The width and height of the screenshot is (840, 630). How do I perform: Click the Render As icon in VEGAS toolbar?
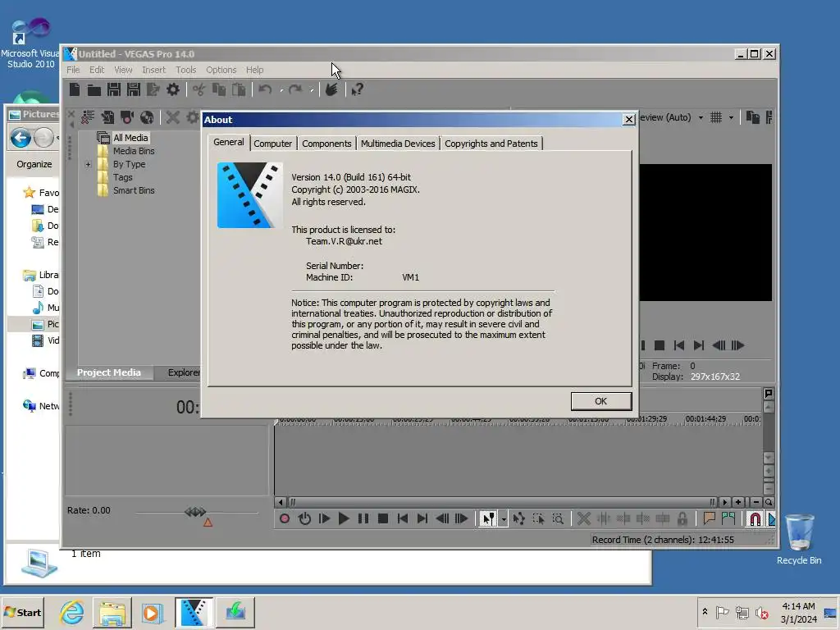point(153,89)
